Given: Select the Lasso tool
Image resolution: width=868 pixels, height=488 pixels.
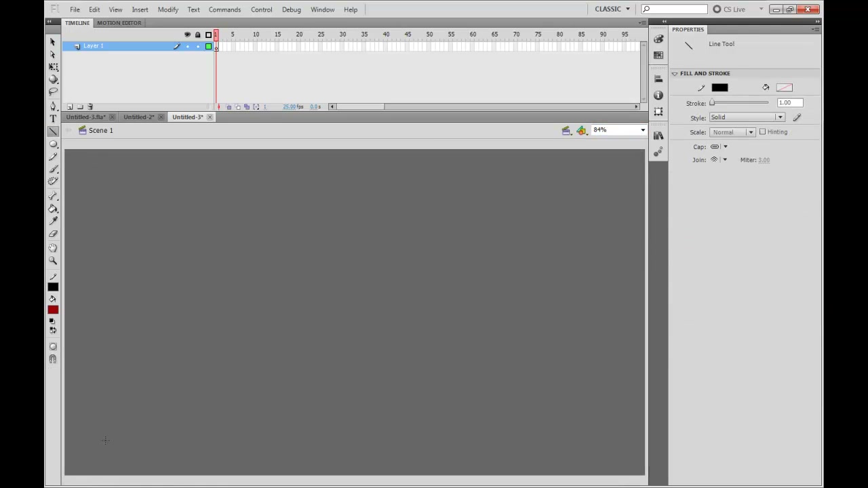Looking at the screenshot, I should [53, 91].
